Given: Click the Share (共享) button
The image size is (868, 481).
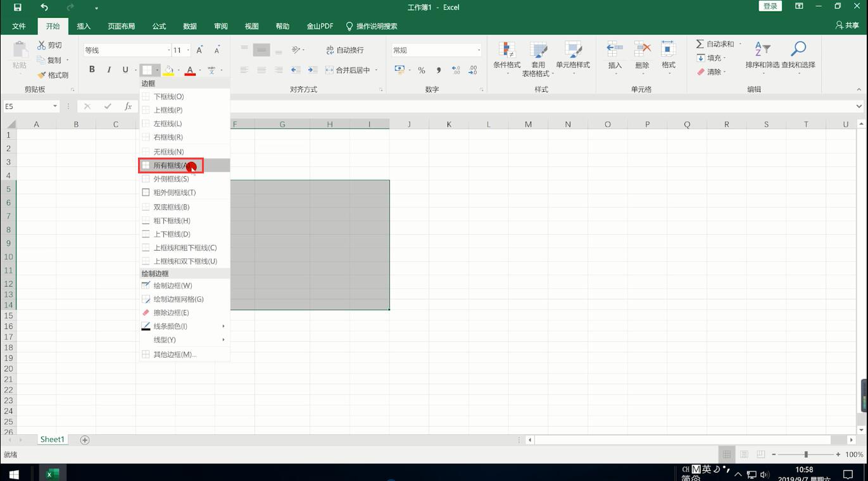Looking at the screenshot, I should tap(847, 25).
